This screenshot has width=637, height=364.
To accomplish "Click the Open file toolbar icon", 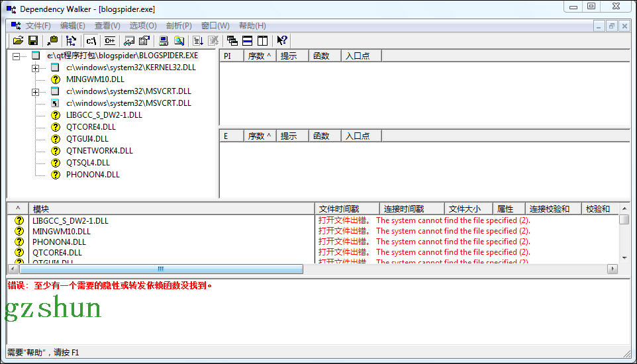I will point(18,41).
